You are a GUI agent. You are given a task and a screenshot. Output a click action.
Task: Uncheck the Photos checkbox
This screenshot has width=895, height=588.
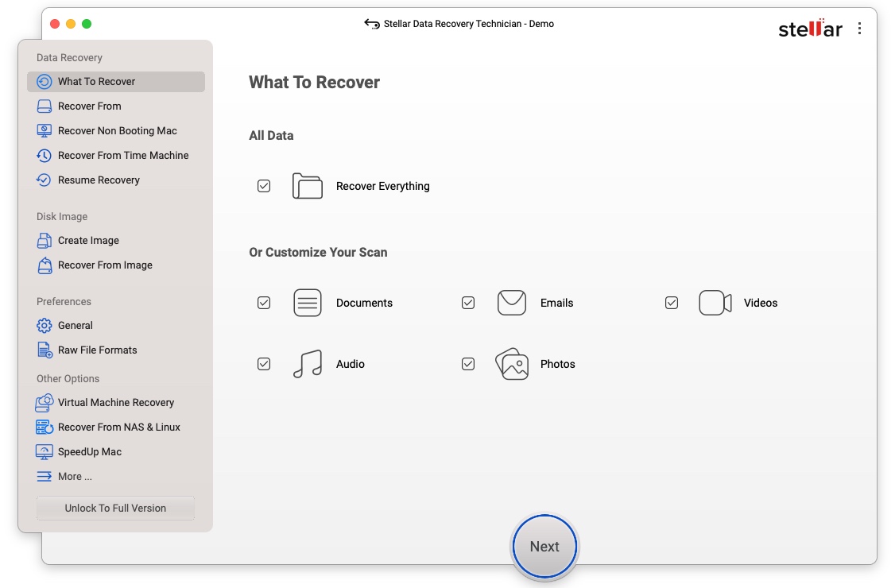[x=468, y=364]
